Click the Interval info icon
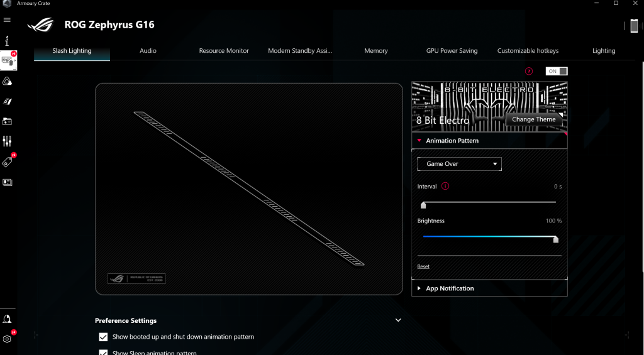The image size is (644, 355). tap(445, 187)
